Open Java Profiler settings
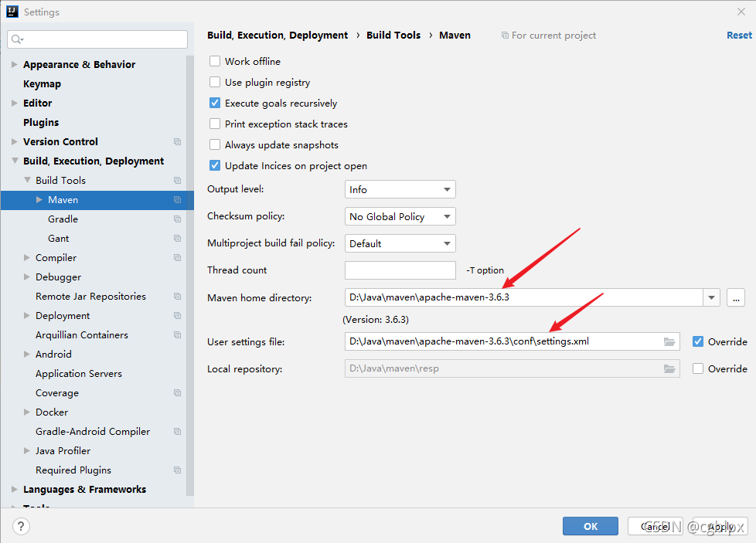 pos(63,450)
